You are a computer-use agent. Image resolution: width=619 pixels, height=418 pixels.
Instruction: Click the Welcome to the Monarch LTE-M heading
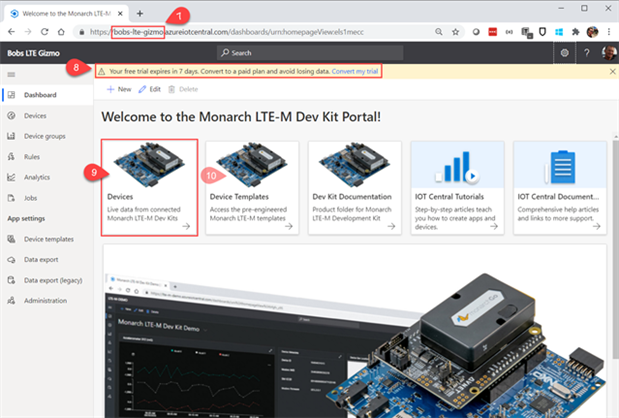click(x=241, y=117)
